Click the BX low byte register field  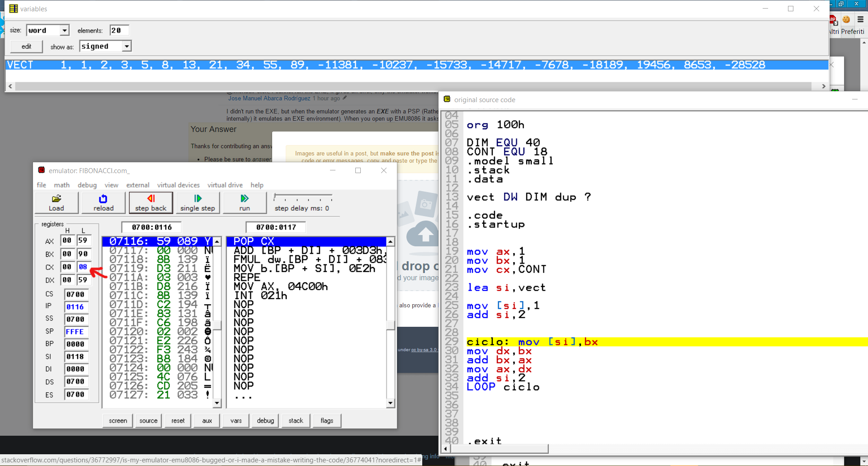click(83, 254)
